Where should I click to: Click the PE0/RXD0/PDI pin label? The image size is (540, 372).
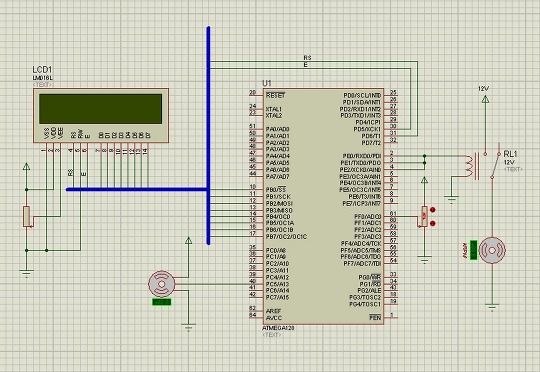point(362,156)
